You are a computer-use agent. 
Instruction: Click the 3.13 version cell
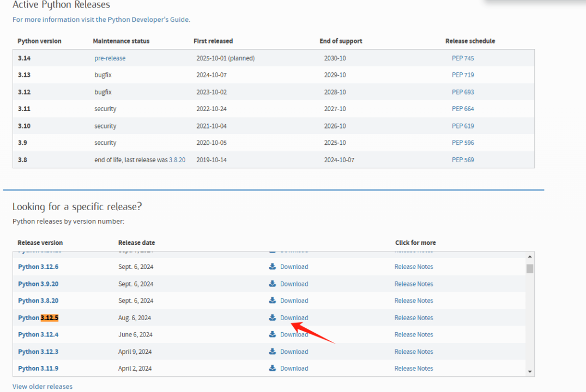click(x=25, y=75)
